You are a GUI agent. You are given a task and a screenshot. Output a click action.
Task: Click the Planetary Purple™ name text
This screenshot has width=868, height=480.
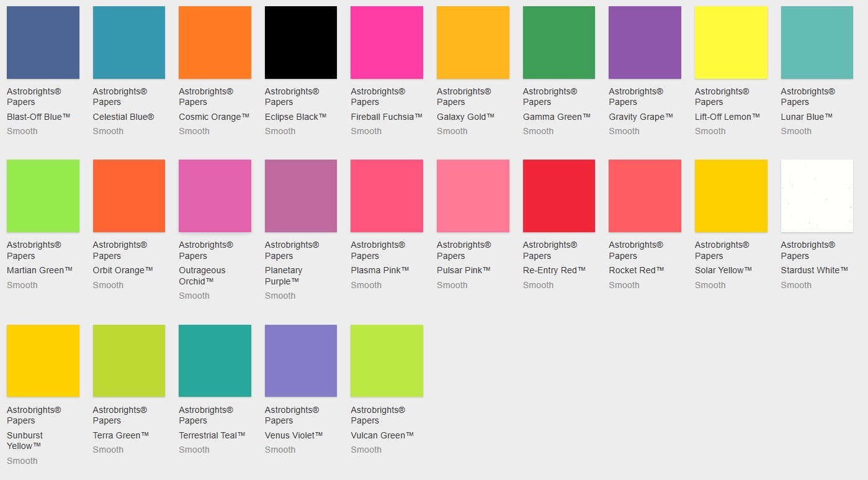tap(284, 276)
